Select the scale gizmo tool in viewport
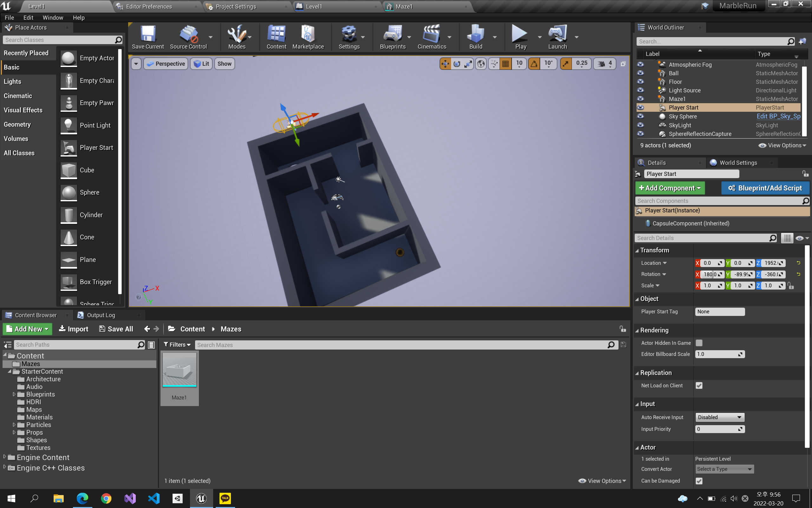The height and width of the screenshot is (508, 812). tap(468, 63)
